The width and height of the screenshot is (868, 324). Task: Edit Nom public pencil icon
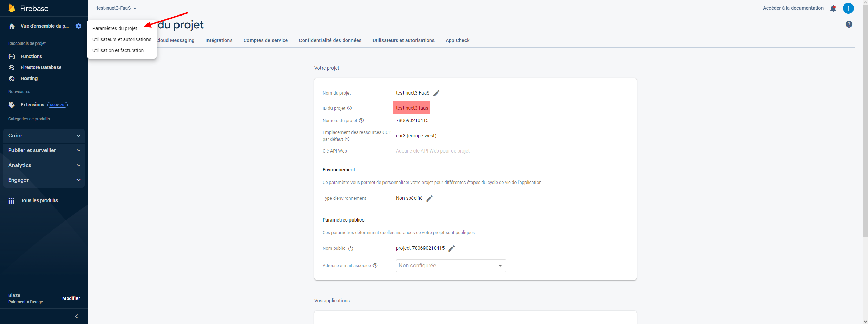coord(451,248)
